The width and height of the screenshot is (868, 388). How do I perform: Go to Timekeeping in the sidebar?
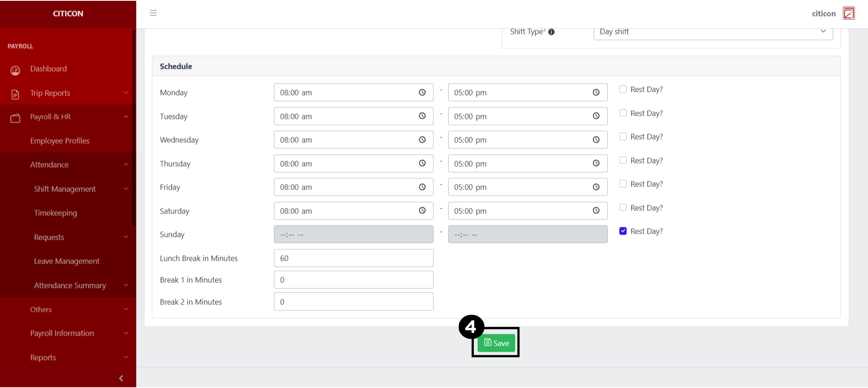coord(56,213)
